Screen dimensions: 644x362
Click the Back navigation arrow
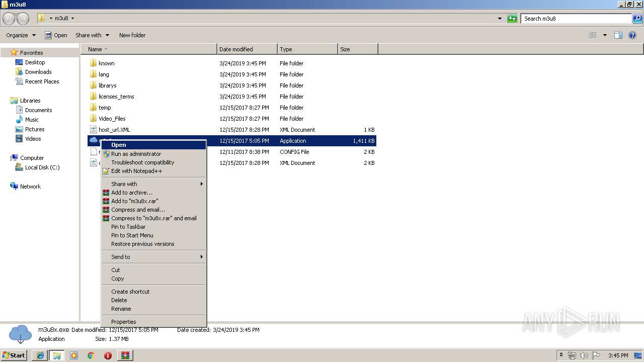click(9, 19)
